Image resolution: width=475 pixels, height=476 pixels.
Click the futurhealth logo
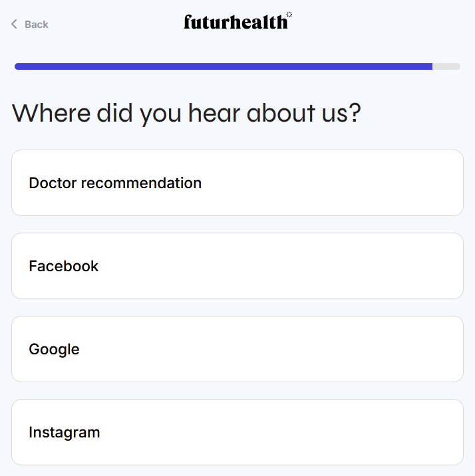pyautogui.click(x=236, y=22)
